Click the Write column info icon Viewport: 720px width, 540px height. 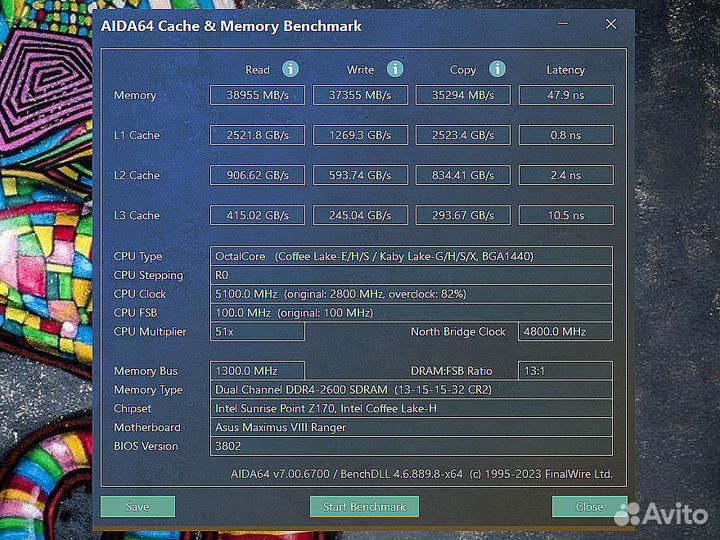395,69
